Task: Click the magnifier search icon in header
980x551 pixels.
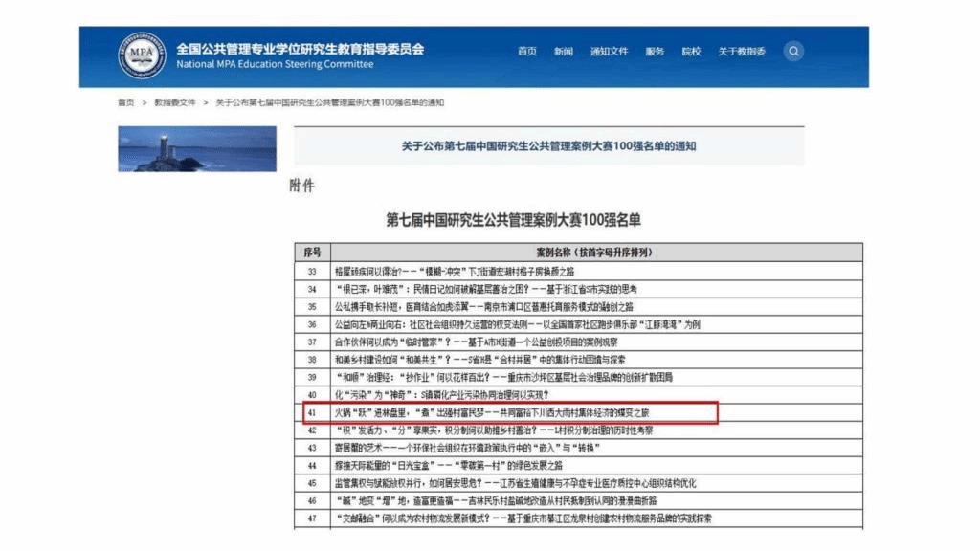Action: point(793,52)
